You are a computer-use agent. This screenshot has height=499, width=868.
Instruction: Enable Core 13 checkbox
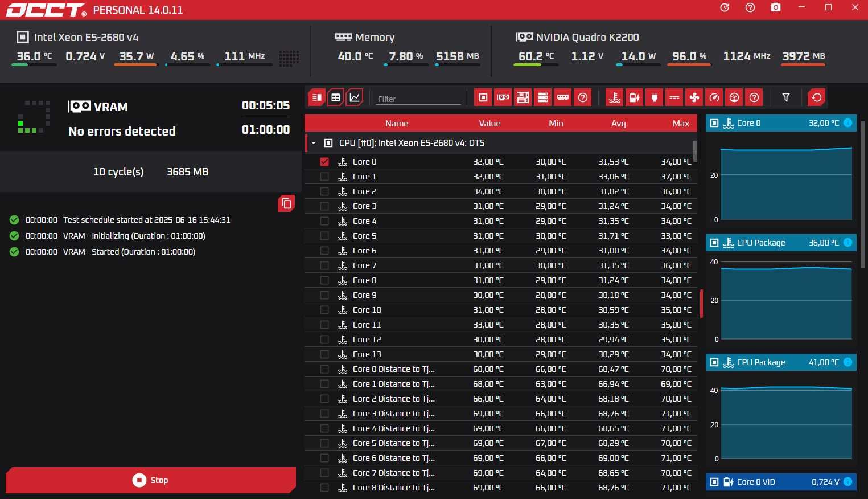pos(324,354)
